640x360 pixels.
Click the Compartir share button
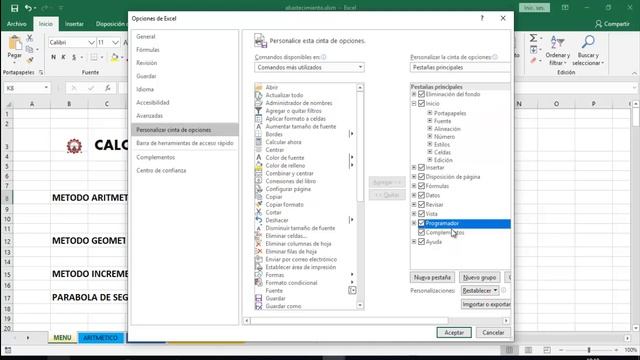click(612, 24)
